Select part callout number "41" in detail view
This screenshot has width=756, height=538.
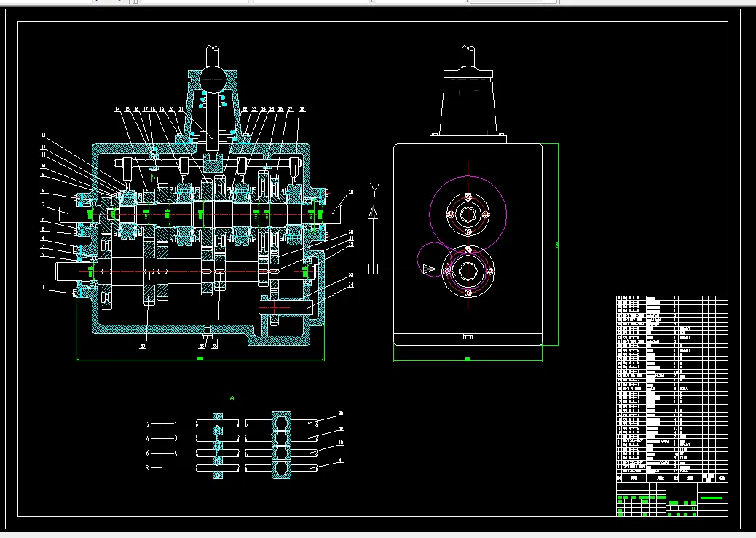(x=340, y=460)
